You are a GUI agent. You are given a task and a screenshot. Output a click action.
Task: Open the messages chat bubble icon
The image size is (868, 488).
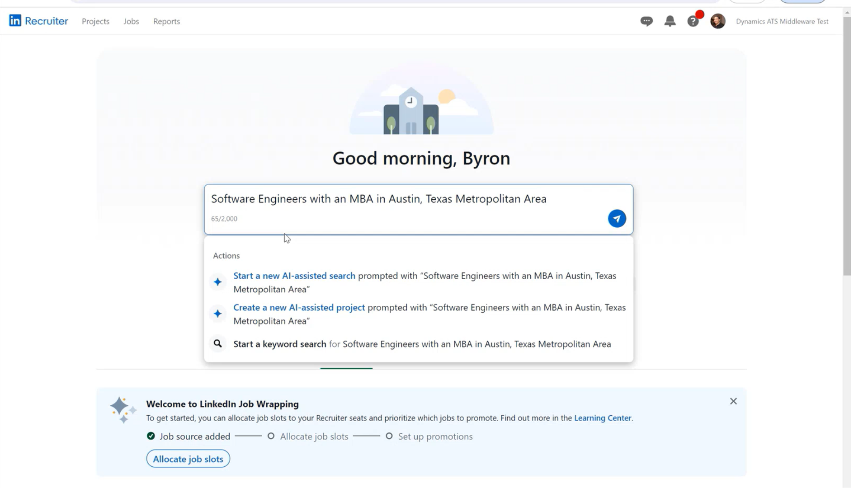coord(646,21)
